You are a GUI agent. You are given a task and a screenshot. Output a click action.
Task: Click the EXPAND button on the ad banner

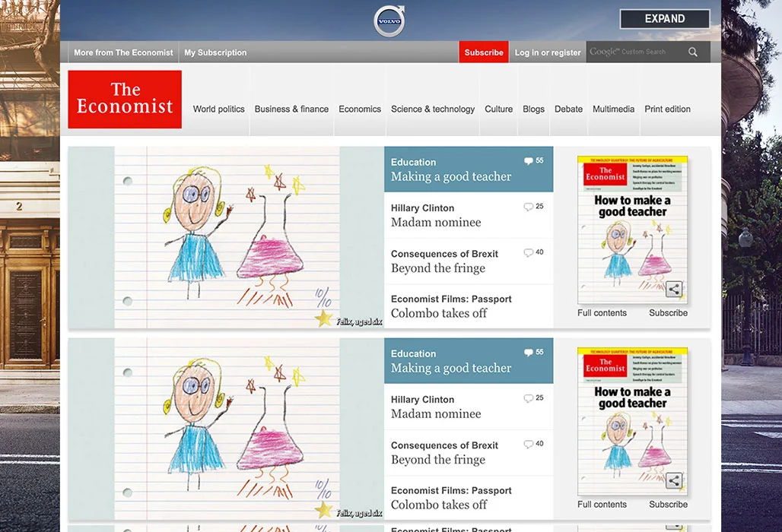pos(665,19)
